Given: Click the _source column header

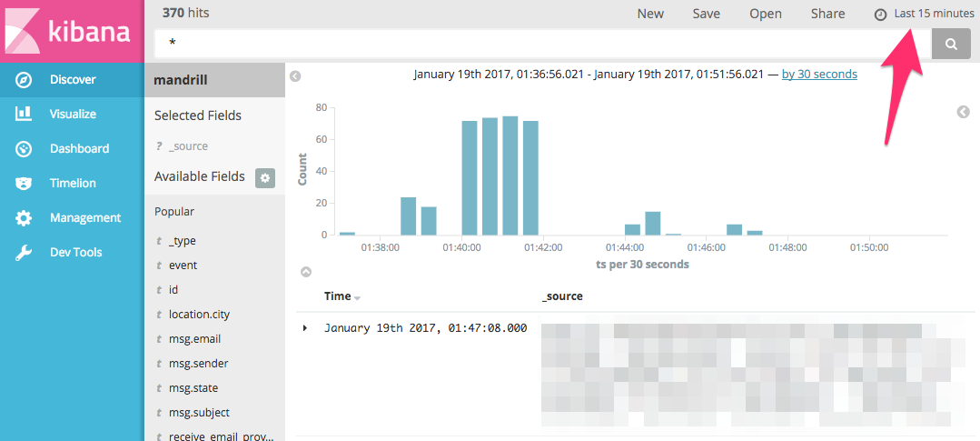Looking at the screenshot, I should (562, 296).
